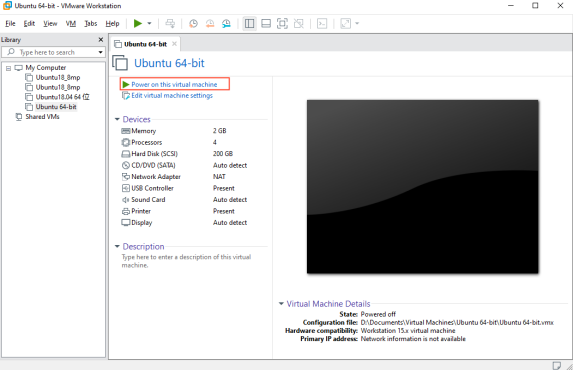
Task: Click the USB Controller device icon
Action: (x=126, y=188)
